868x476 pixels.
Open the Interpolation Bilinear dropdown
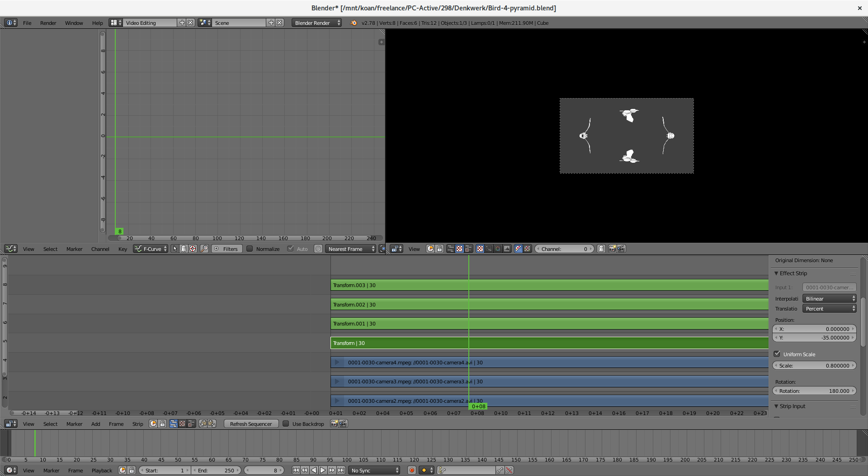tap(830, 298)
